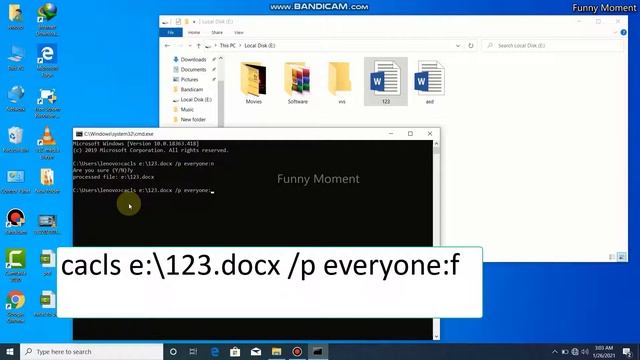Viewport: 640px width, 360px height.
Task: Select Local Disk (E:) in navigation pane
Action: 196,100
